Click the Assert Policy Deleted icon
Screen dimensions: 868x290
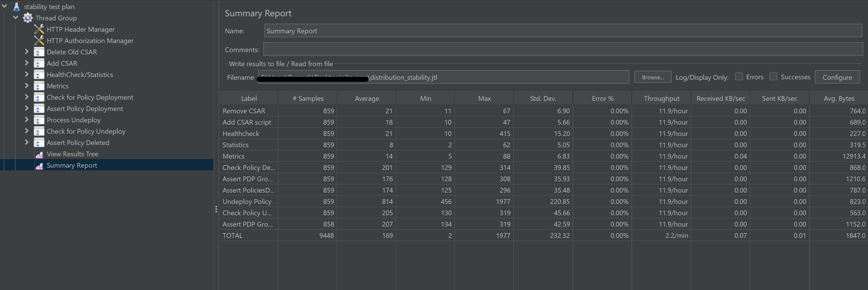coord(39,143)
